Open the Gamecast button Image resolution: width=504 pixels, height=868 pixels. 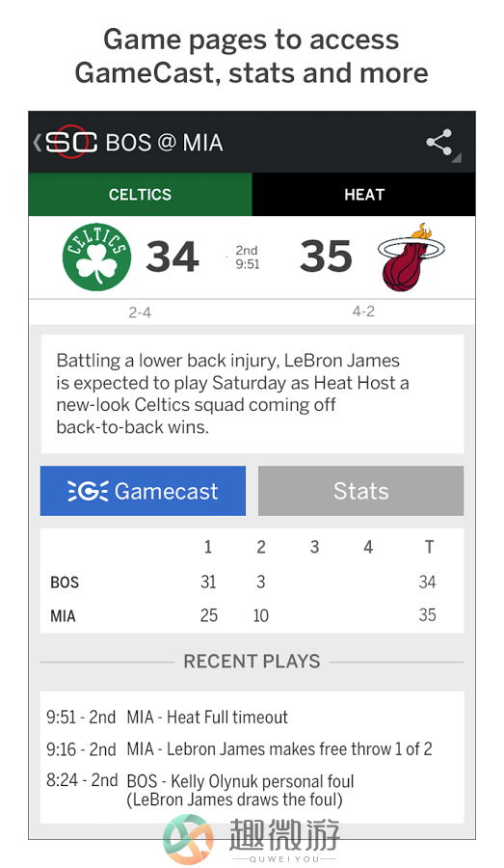coord(143,491)
